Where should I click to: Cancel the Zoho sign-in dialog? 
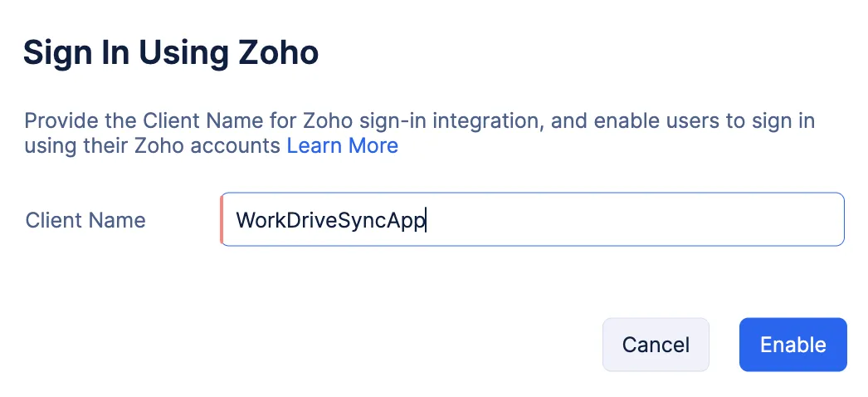(x=656, y=345)
